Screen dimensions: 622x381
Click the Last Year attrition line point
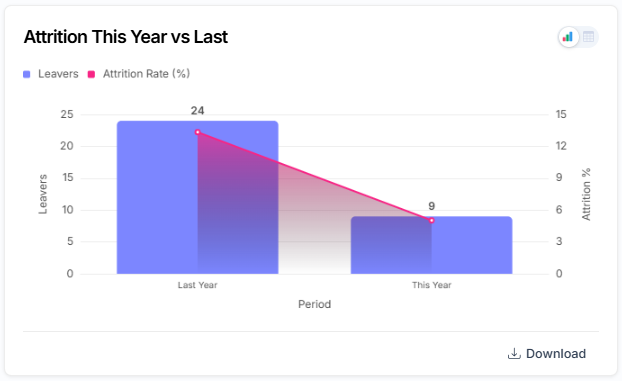coord(198,132)
